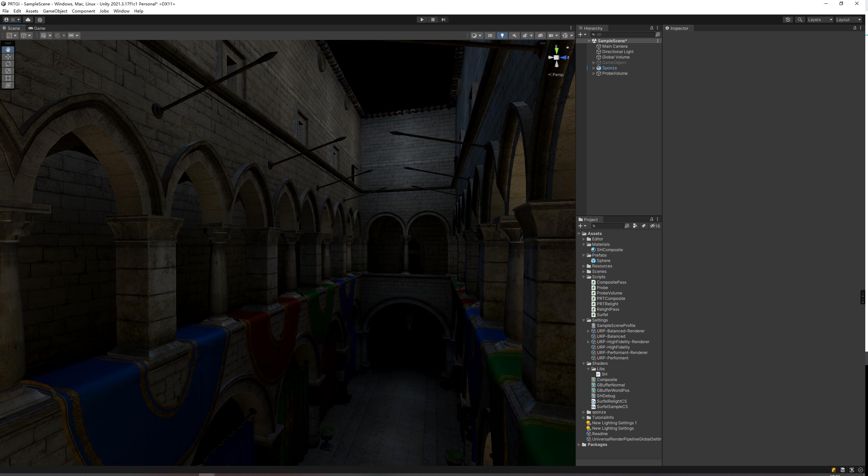The height and width of the screenshot is (476, 868).
Task: Open the Unity version control icon
Action: [40, 20]
